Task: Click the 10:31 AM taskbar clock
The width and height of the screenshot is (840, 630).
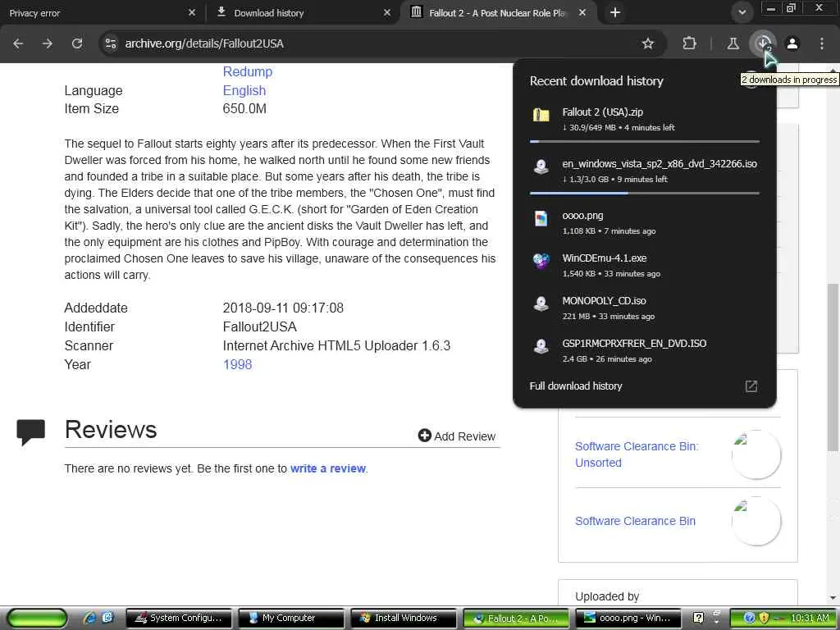Action: [810, 618]
